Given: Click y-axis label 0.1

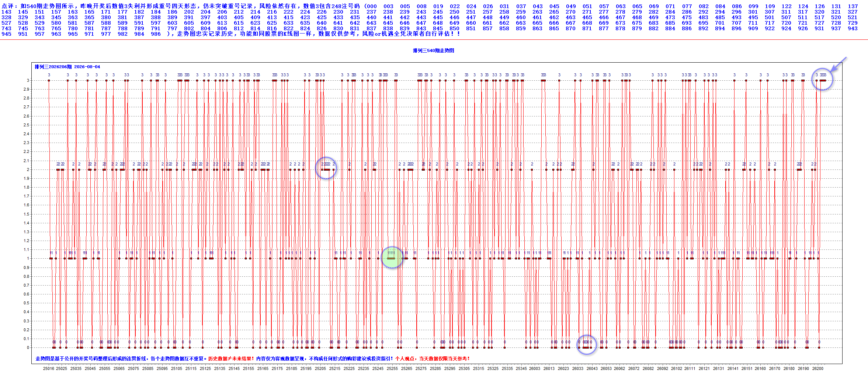Looking at the screenshot, I should tap(26, 339).
